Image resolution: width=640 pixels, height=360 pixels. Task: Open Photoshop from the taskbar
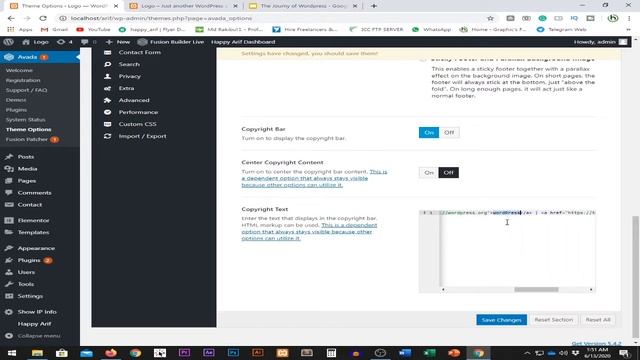coord(233,353)
